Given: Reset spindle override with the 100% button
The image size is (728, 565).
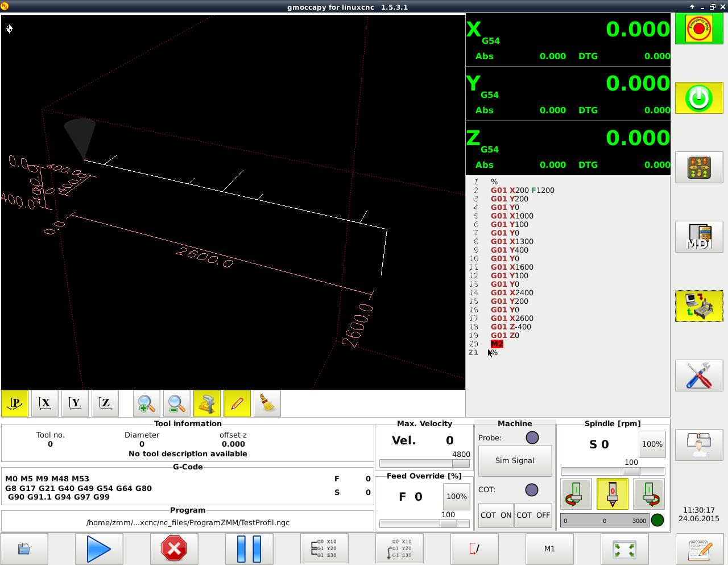Looking at the screenshot, I should point(652,444).
